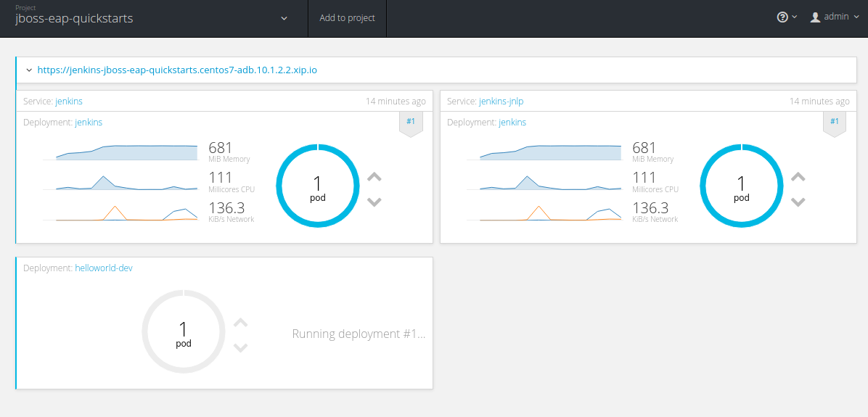This screenshot has height=417, width=868.
Task: Open the help question mark menu
Action: point(787,17)
